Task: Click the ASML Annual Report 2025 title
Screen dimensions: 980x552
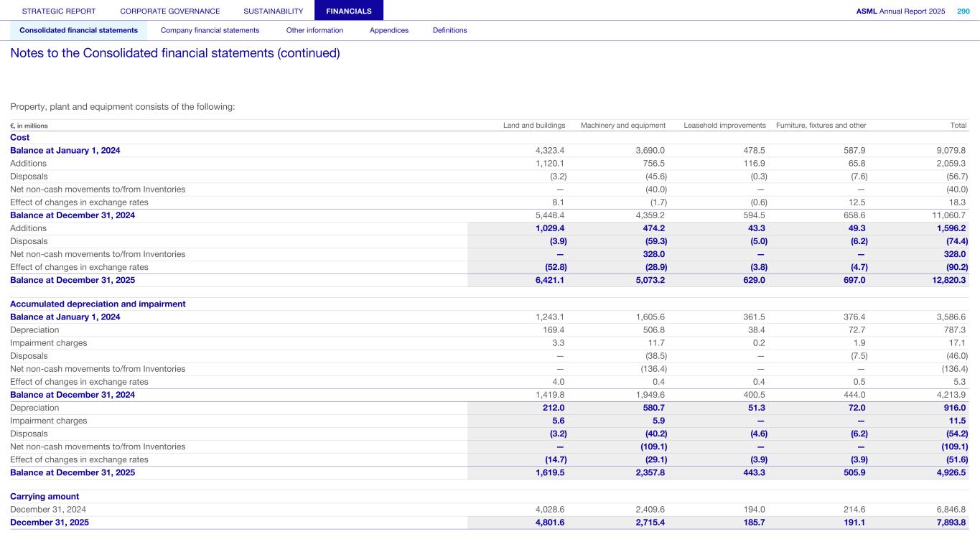Action: point(900,11)
